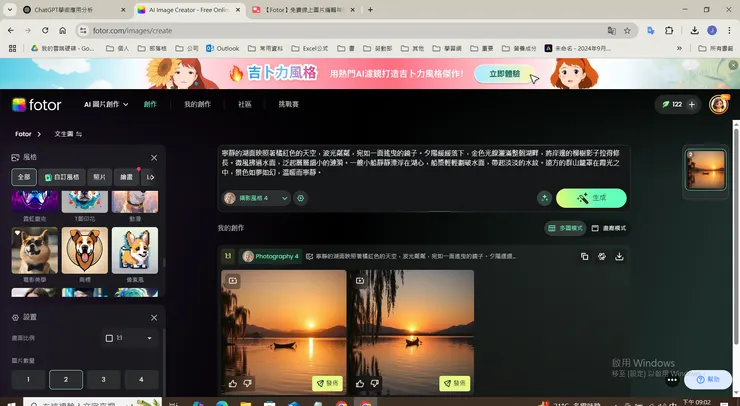The width and height of the screenshot is (740, 406).
Task: Dislike the second sunset image
Action: click(374, 383)
